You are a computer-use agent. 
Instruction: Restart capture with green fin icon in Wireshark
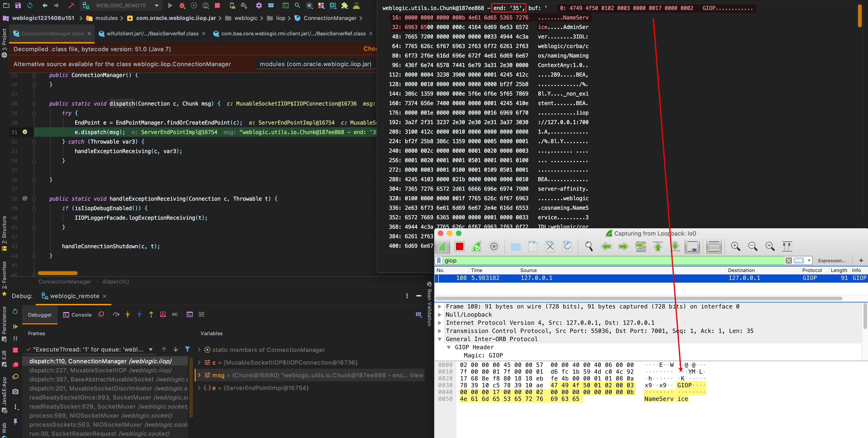(x=477, y=246)
